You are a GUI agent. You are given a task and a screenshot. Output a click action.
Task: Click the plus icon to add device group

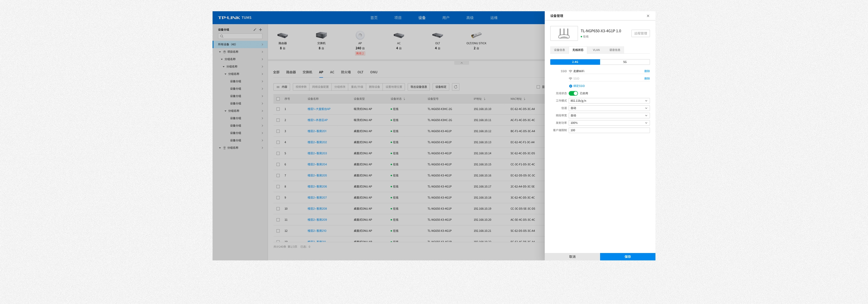(x=260, y=30)
